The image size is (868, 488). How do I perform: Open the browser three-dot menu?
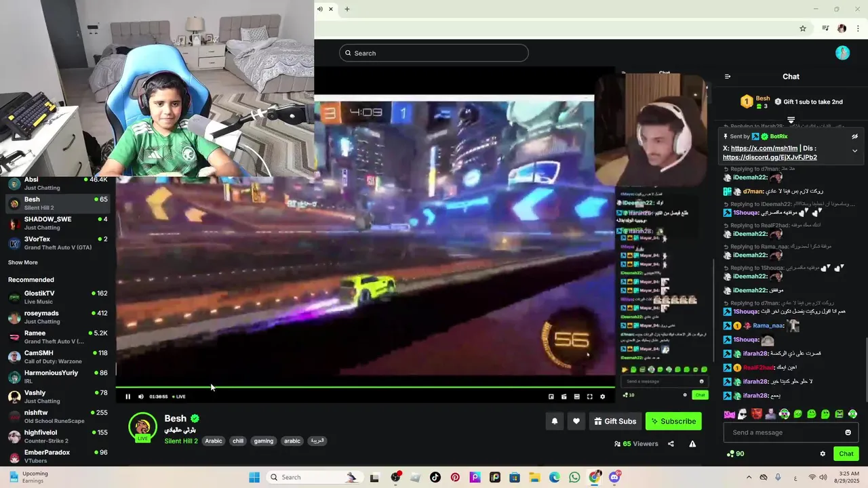[x=859, y=28]
